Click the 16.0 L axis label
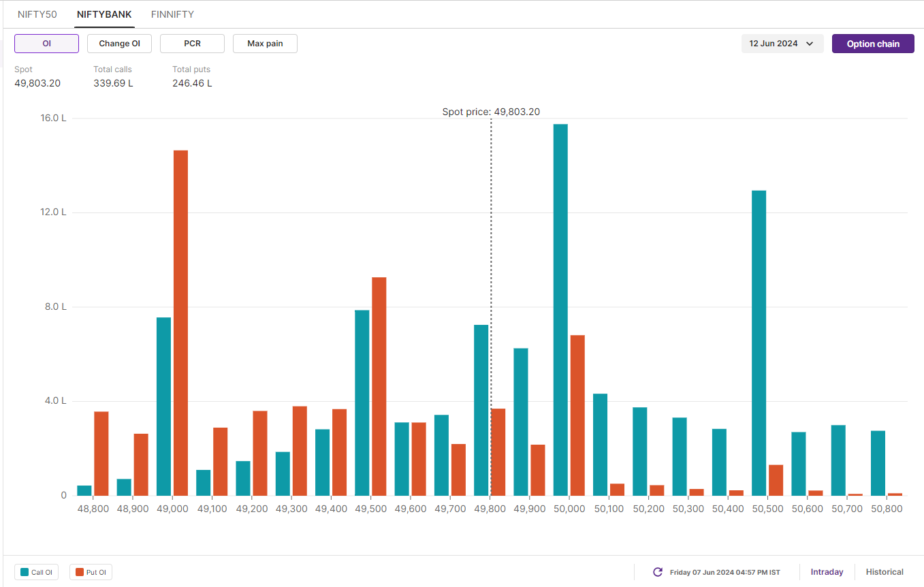 (54, 118)
